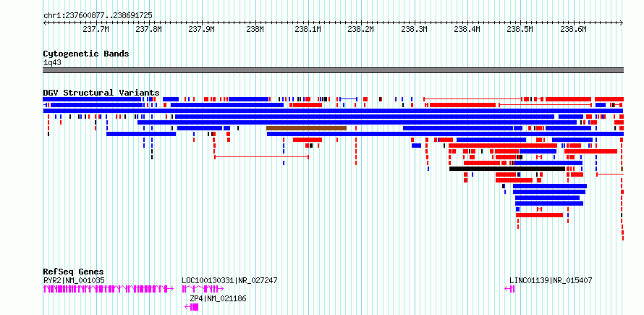Select the brown structural variant bar
Image resolution: width=644 pixels, height=315 pixels.
click(306, 128)
